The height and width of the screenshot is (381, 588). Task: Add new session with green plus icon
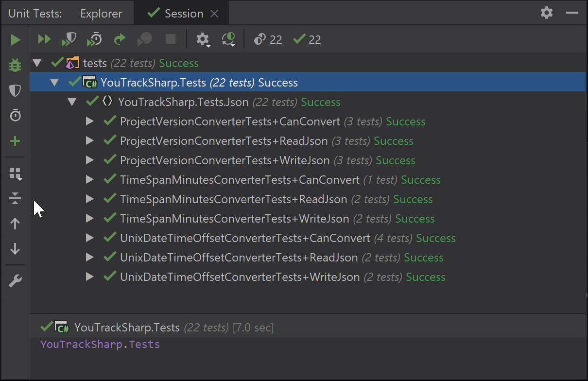(x=16, y=141)
